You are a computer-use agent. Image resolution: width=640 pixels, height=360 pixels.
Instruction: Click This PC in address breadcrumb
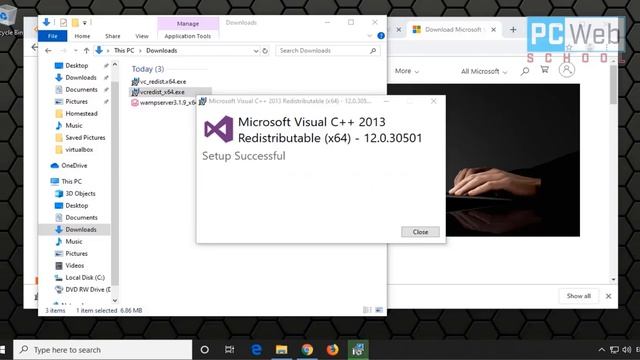click(124, 51)
